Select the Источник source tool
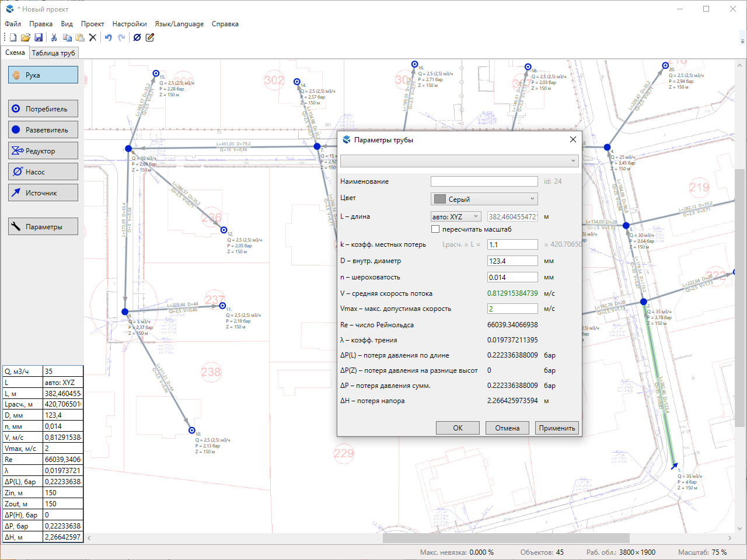Viewport: 747px width, 560px height. tap(43, 192)
